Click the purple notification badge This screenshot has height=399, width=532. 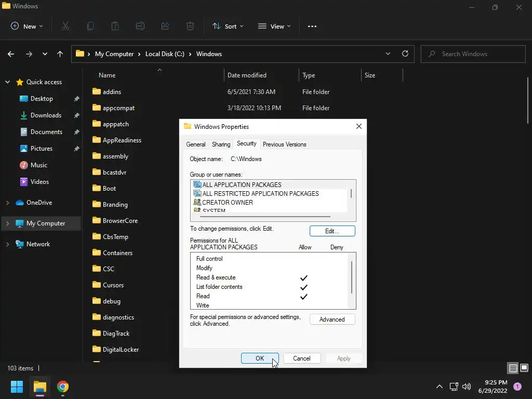(x=517, y=387)
